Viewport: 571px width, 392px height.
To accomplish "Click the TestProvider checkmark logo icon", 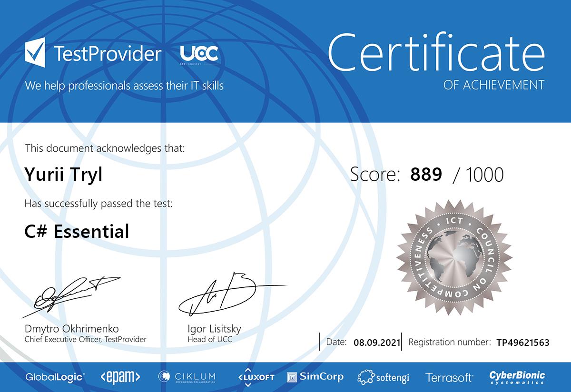I will point(35,53).
